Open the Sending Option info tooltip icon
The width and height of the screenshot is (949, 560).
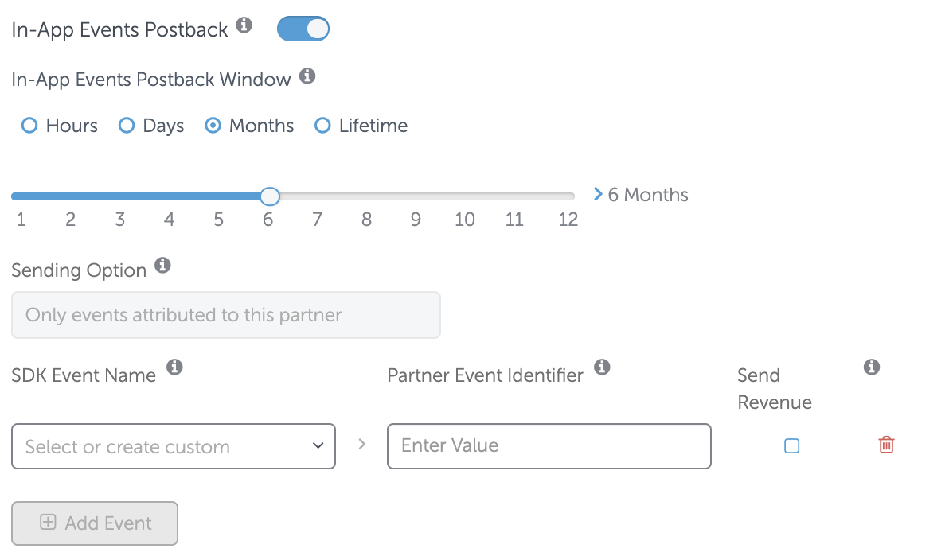(162, 265)
